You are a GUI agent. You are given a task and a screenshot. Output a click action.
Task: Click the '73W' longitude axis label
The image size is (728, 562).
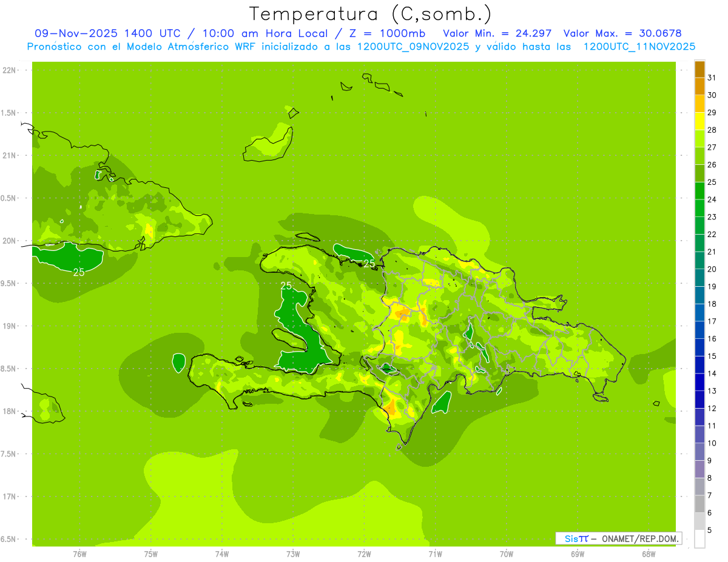(x=293, y=554)
